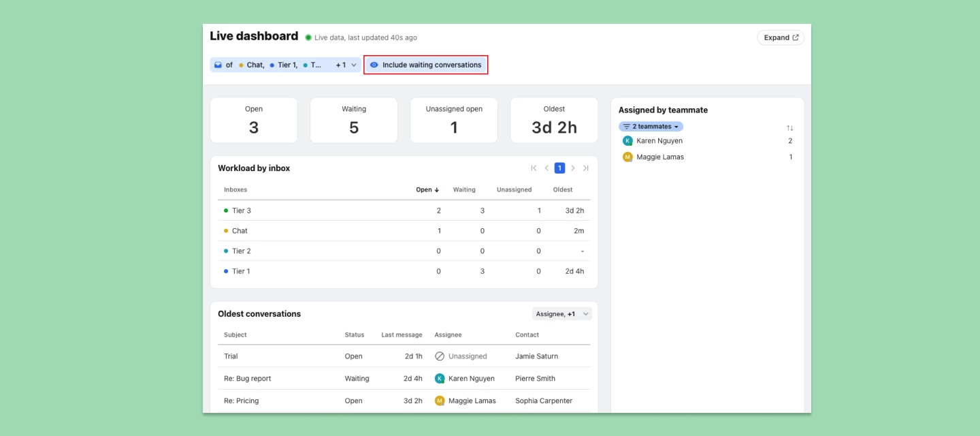Click the inbox icon in the filter chip
This screenshot has width=980, height=436.
pyautogui.click(x=218, y=64)
